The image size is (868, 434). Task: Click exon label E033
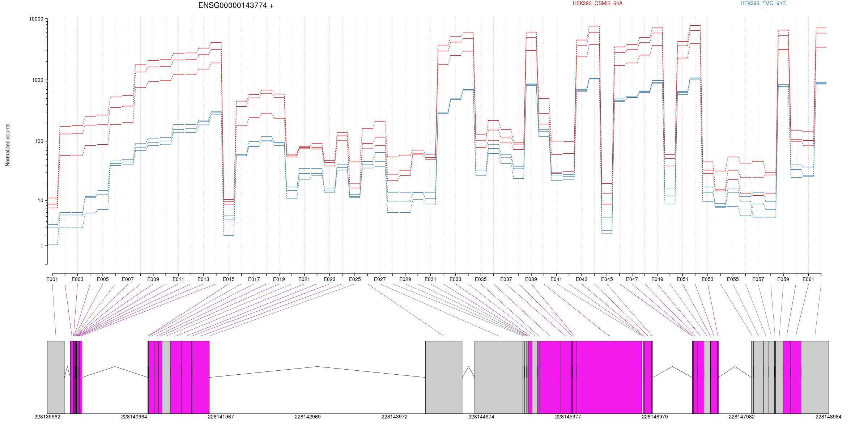click(x=455, y=279)
